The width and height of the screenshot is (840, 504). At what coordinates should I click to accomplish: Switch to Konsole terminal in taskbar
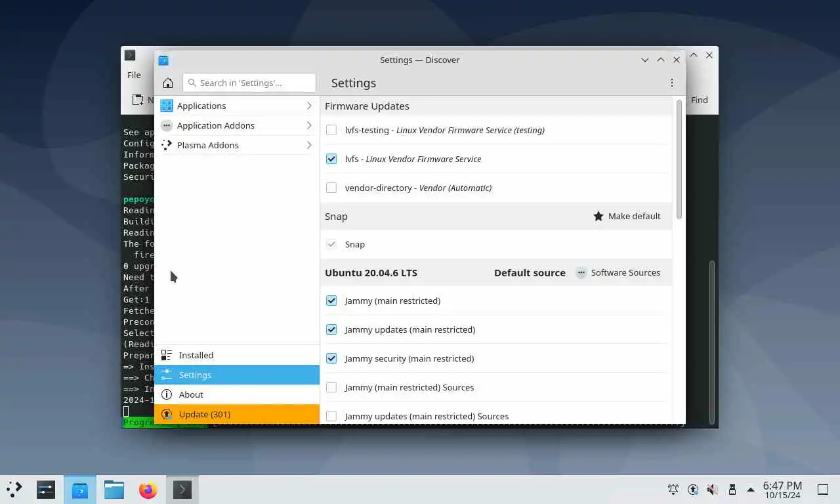[182, 489]
